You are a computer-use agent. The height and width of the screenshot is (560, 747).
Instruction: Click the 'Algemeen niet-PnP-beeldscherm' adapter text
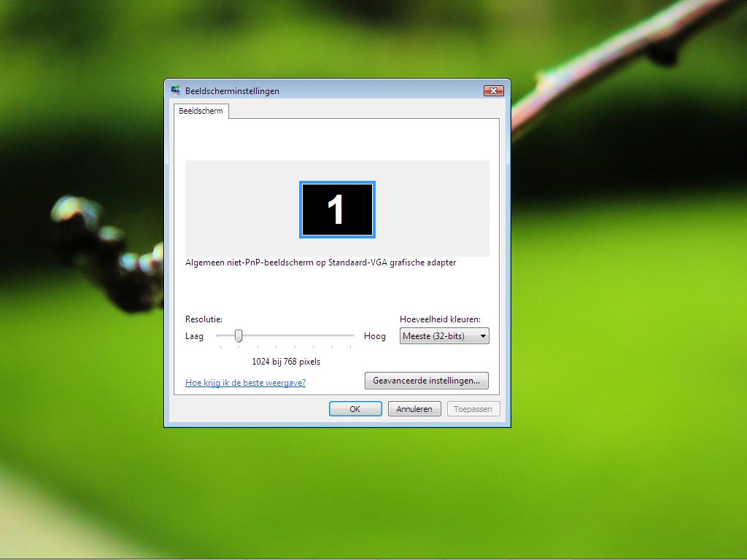pos(321,262)
